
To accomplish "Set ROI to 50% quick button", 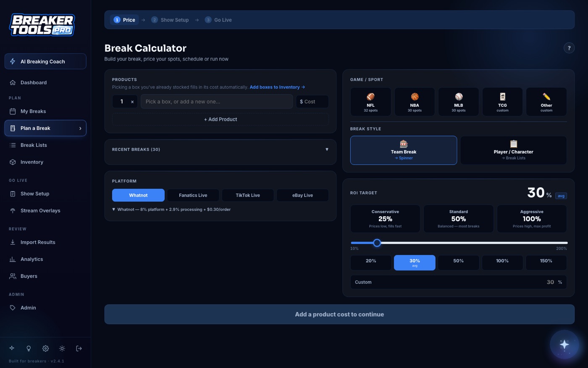I will pyautogui.click(x=459, y=262).
